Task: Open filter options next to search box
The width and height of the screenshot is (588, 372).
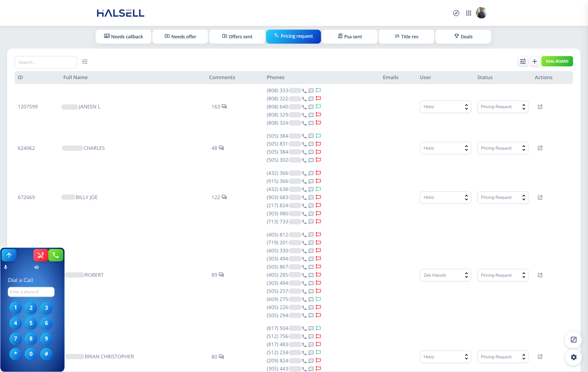Action: pos(85,62)
